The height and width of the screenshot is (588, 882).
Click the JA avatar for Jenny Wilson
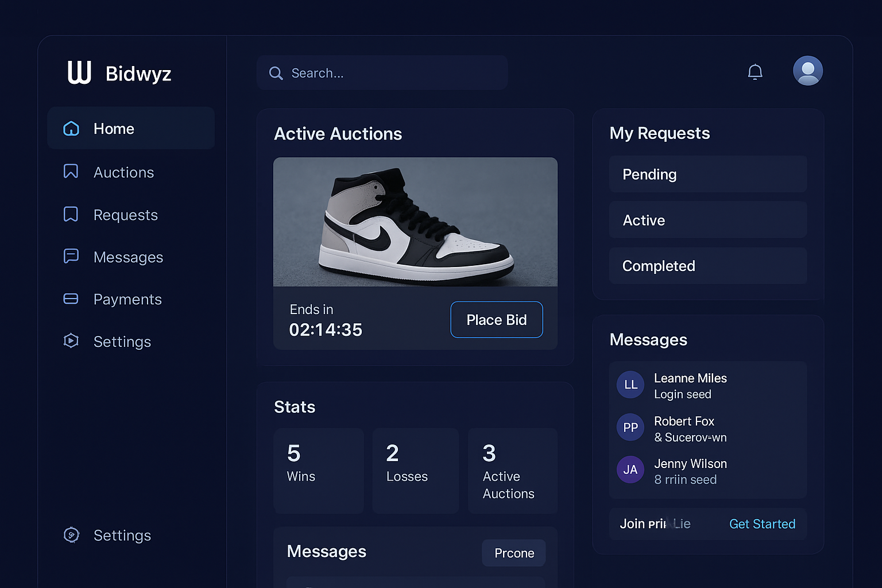click(x=630, y=470)
